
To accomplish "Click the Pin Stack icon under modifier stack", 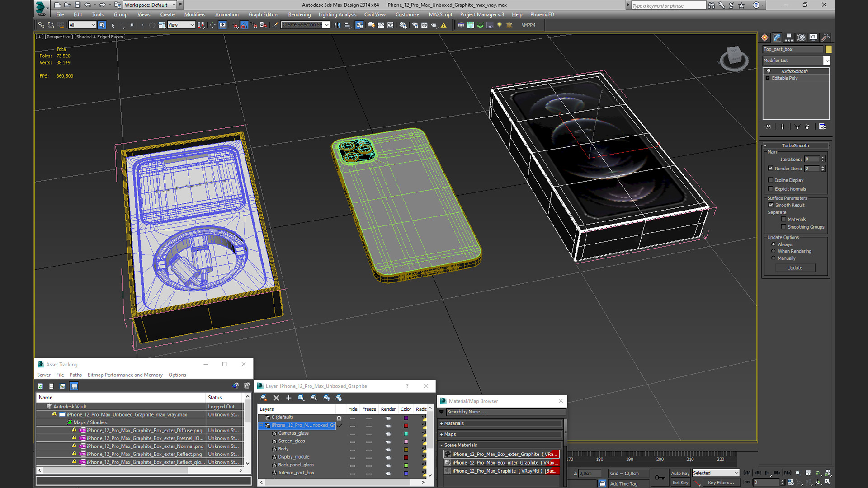I will tap(768, 127).
